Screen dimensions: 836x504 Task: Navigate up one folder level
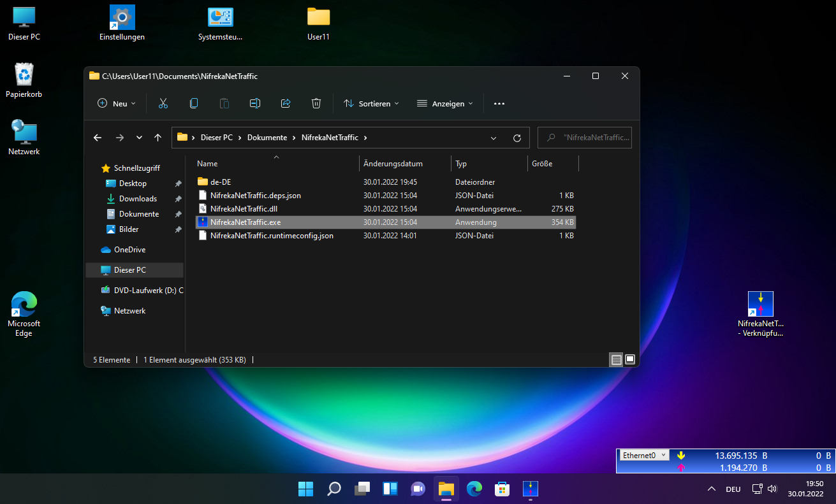coord(158,138)
